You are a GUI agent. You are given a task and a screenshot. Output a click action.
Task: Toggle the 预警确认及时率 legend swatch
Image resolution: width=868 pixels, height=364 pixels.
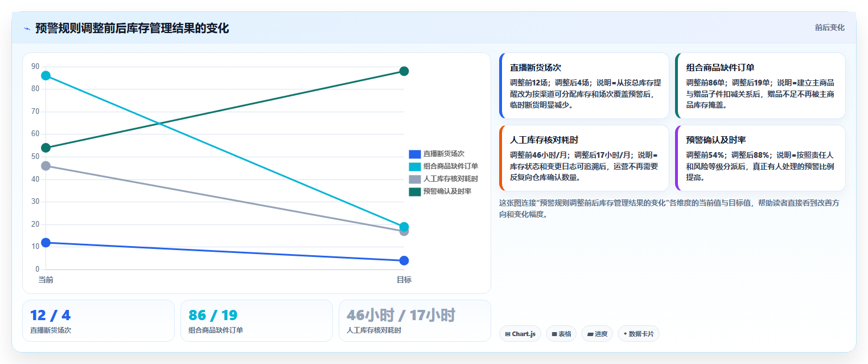pyautogui.click(x=414, y=191)
